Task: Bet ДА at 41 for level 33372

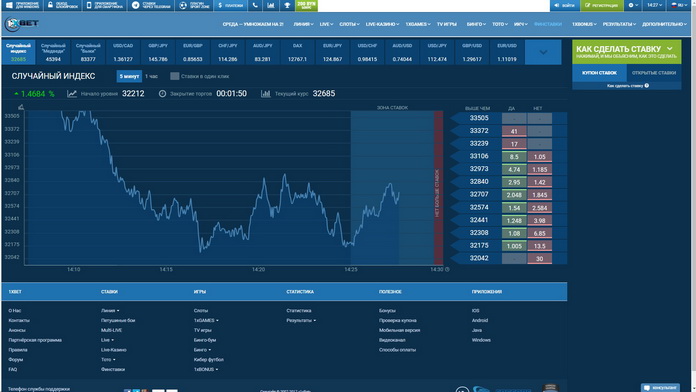Action: pyautogui.click(x=514, y=131)
